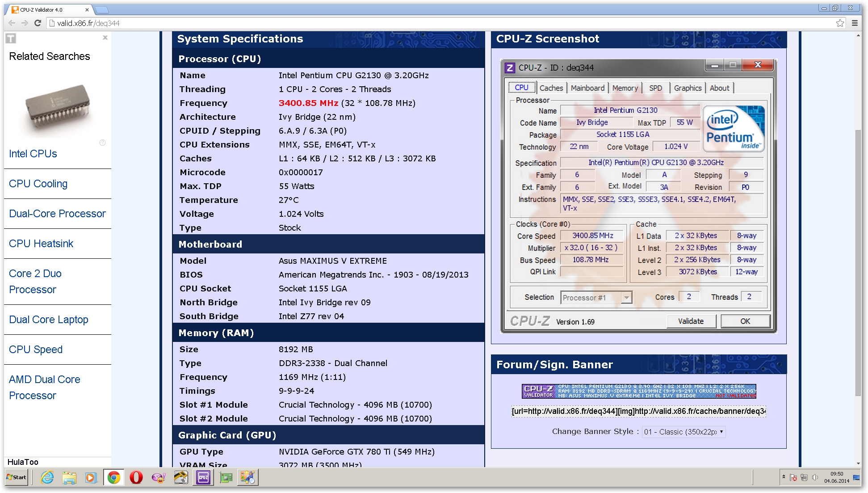Screen dimensions: 868x493
Task: Click the page vertical scrollbar thumb
Action: 858,262
